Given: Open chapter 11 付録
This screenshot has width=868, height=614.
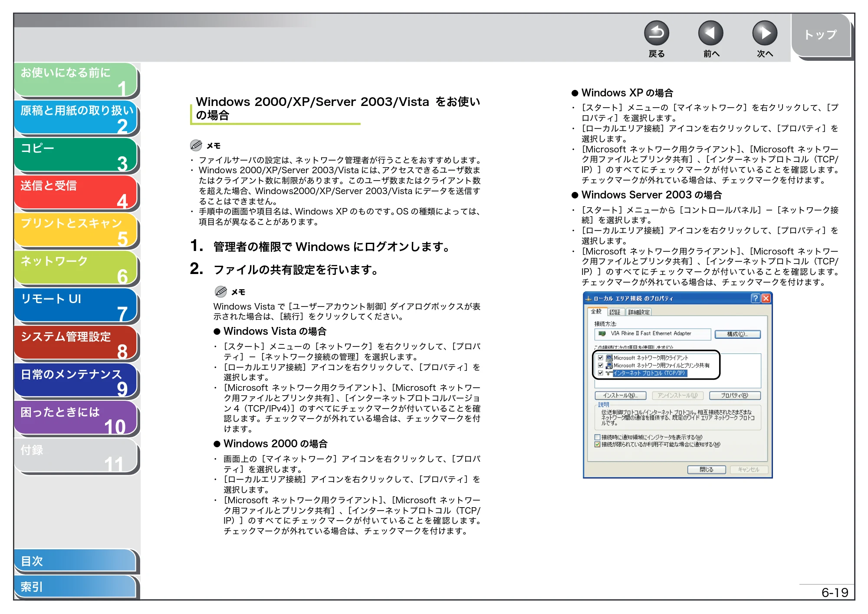Looking at the screenshot, I should (76, 456).
